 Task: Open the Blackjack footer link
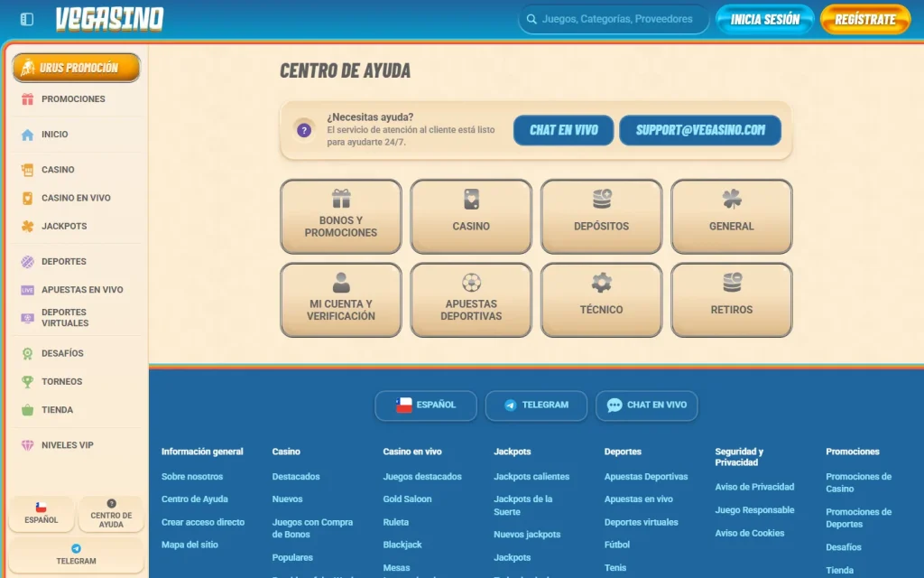402,545
